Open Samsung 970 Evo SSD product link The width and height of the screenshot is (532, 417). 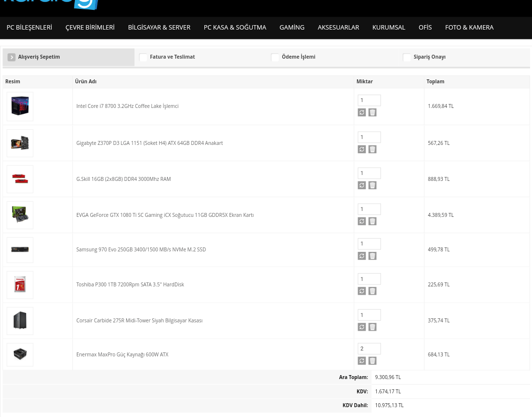pyautogui.click(x=141, y=249)
